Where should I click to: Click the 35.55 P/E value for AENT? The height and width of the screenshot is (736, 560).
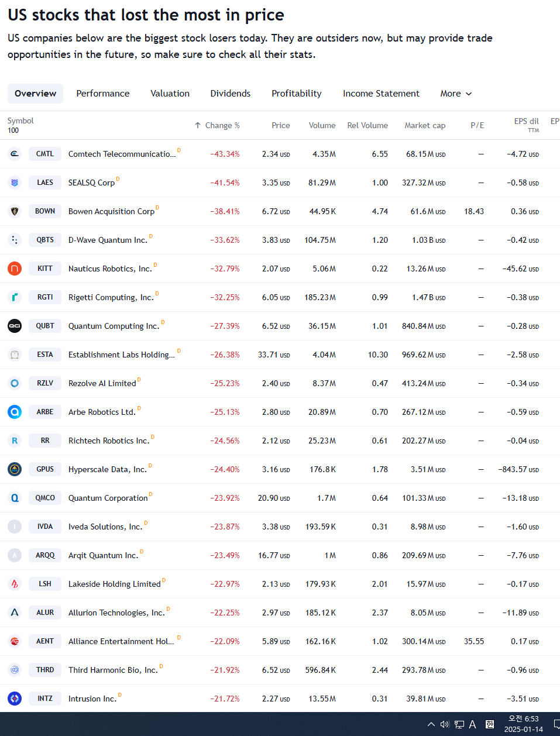coord(474,642)
